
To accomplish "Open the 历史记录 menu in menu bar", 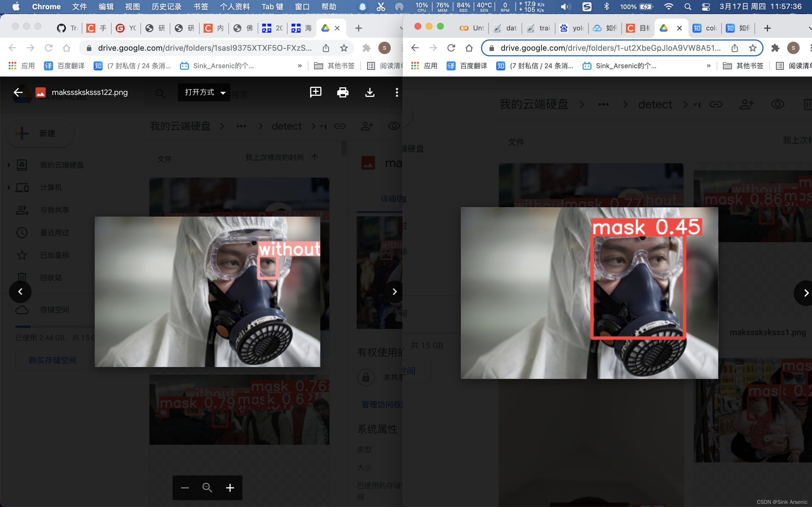I will pyautogui.click(x=166, y=7).
